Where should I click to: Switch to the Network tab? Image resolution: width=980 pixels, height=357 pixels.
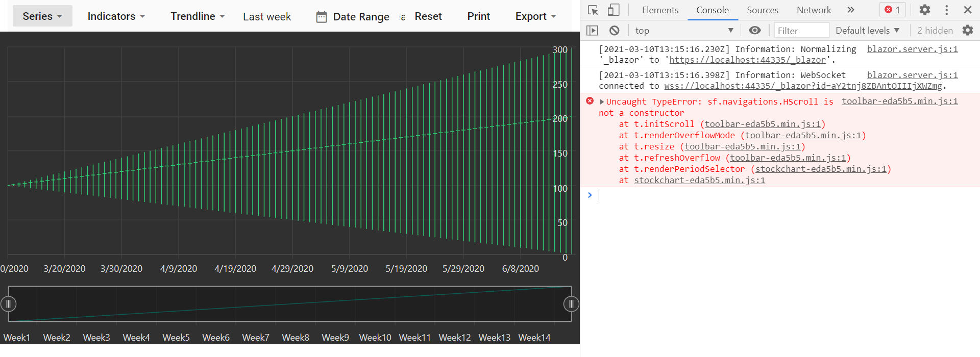(814, 10)
